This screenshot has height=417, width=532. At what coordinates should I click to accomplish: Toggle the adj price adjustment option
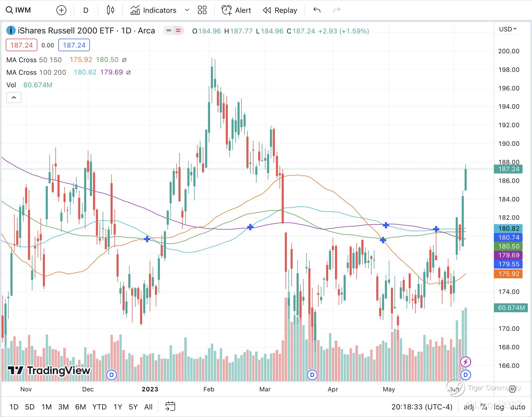click(x=469, y=407)
